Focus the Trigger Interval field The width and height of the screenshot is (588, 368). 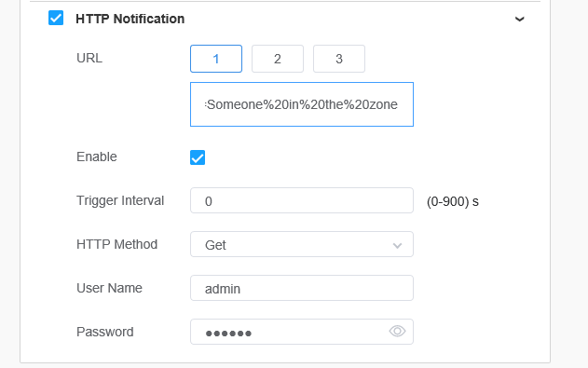tap(302, 200)
